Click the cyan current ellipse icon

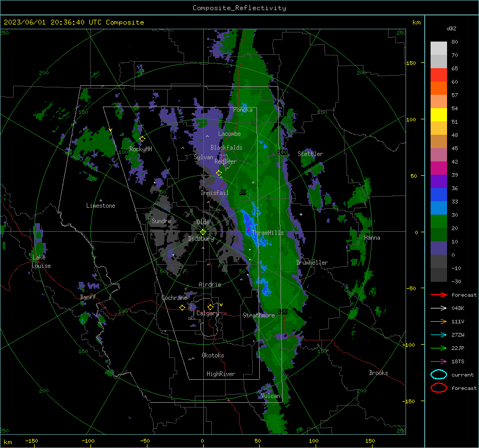point(439,374)
